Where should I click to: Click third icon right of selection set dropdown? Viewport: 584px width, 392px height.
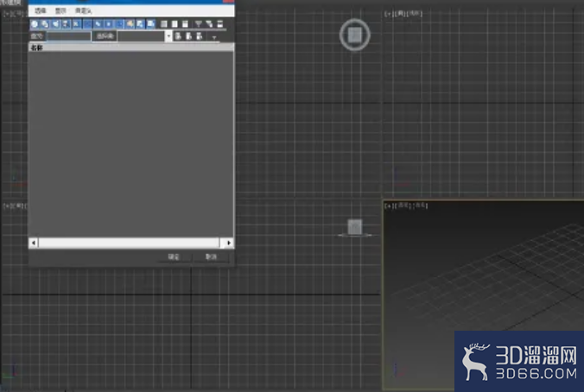(200, 36)
